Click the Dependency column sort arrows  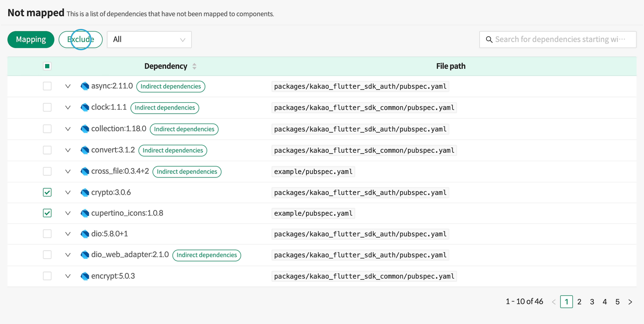coord(194,66)
